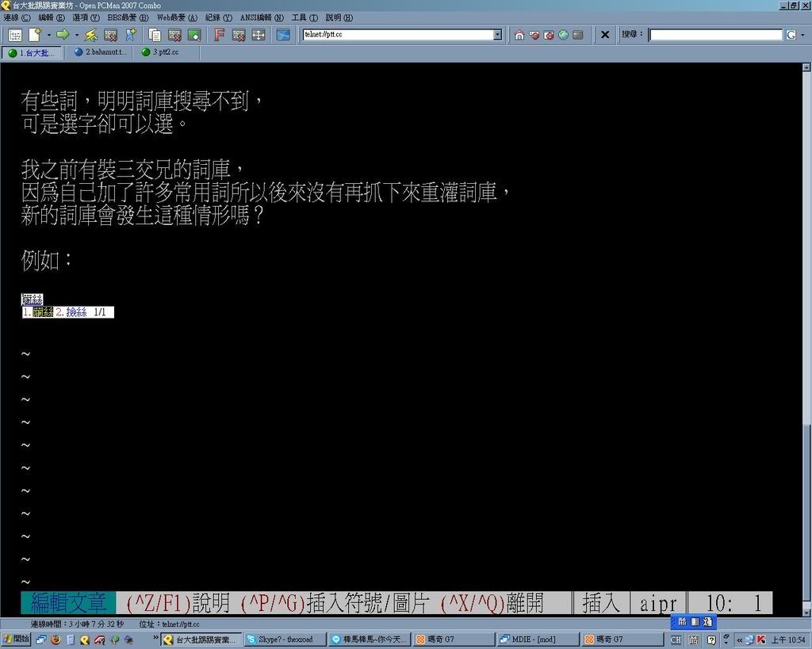Viewport: 812px width, 649px height.
Task: Click the add to favorites star icon
Action: [130, 35]
